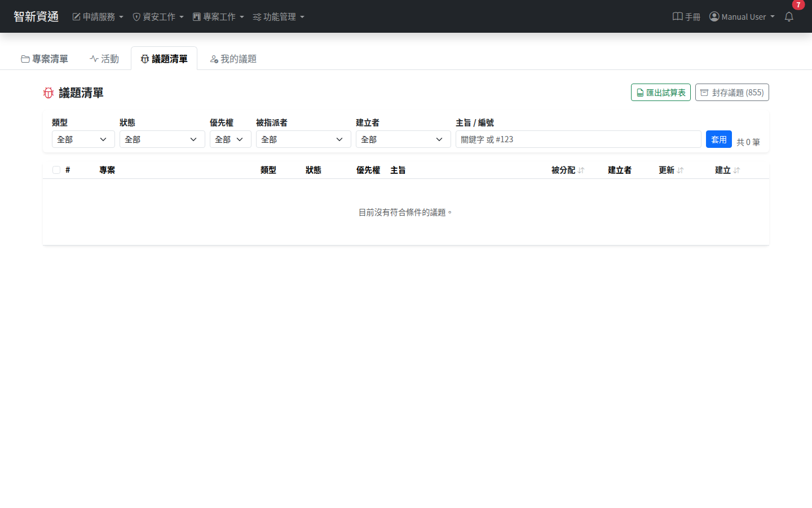Click the kanban icon on 專案工作

pyautogui.click(x=197, y=17)
